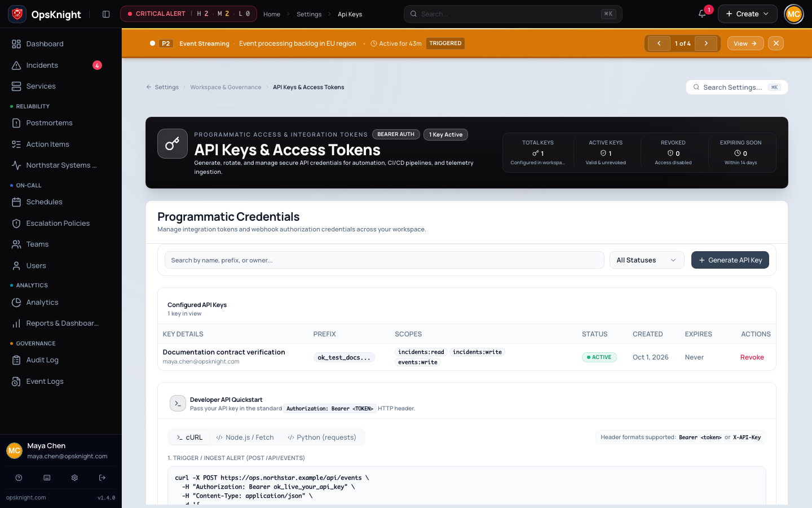Open Event Logs in sidebar
Screen dimensions: 812x508
[x=61, y=382]
